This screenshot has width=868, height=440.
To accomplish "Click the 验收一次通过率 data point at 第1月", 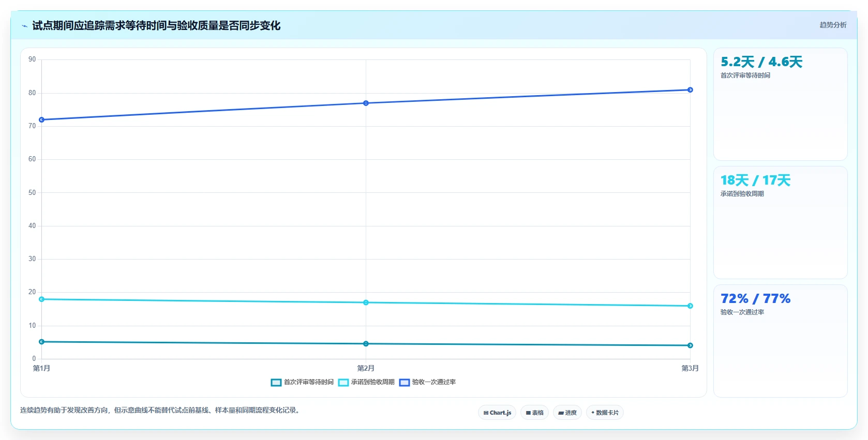I will click(x=42, y=120).
